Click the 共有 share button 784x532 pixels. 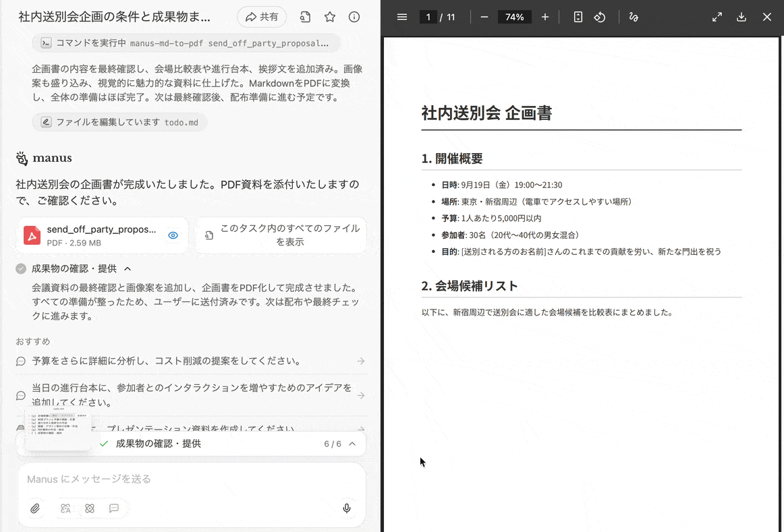(x=262, y=17)
